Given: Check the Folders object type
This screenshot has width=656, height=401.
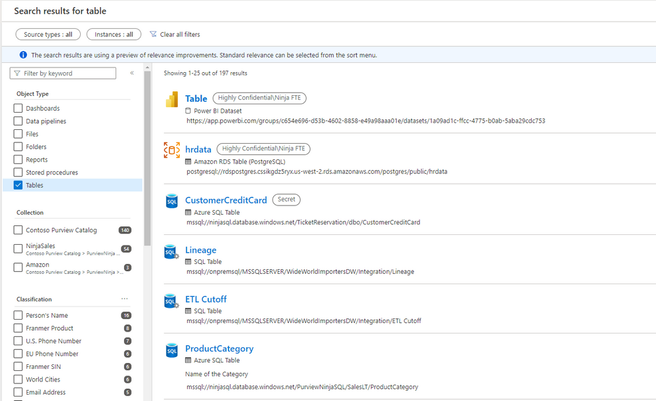Looking at the screenshot, I should [18, 147].
